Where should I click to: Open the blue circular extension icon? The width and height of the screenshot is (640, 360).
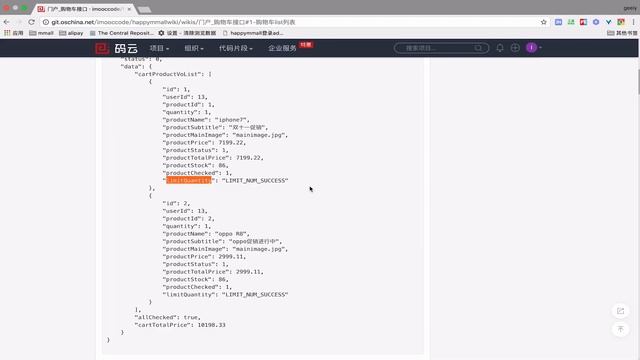[596, 22]
